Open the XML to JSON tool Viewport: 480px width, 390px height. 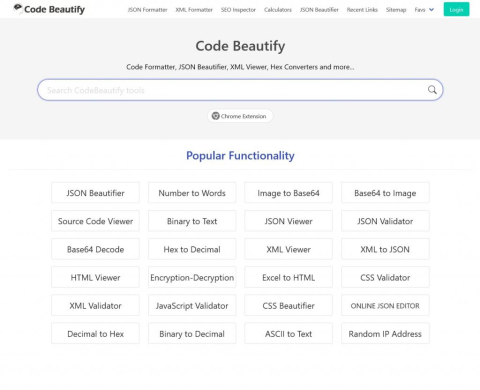click(385, 249)
